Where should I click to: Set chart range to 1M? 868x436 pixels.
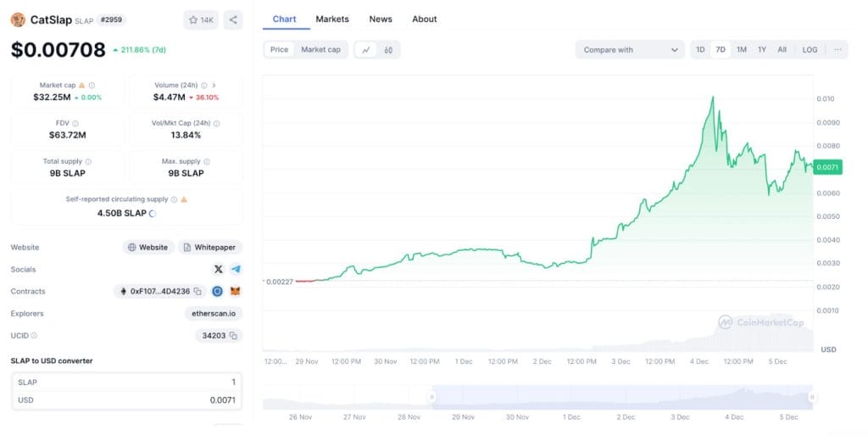click(741, 50)
